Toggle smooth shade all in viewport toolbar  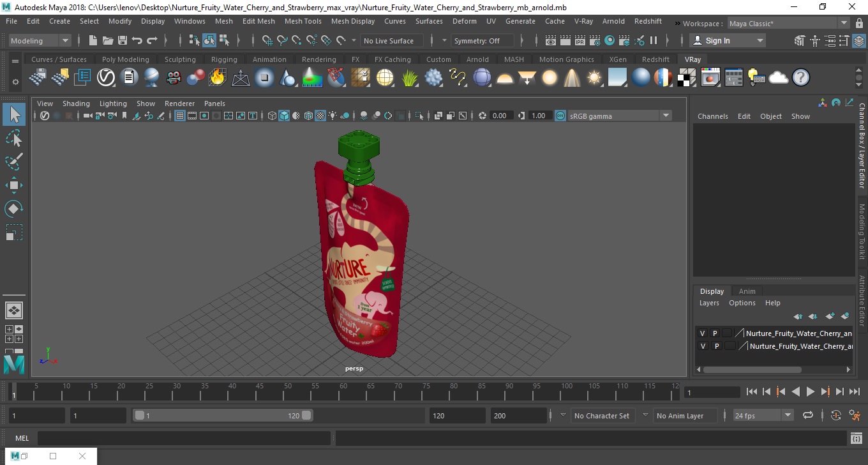point(285,116)
